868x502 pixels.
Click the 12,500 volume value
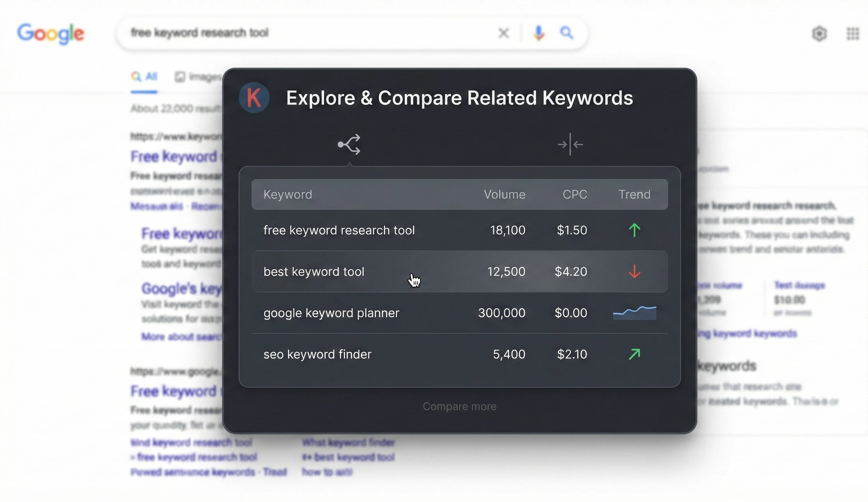click(506, 271)
